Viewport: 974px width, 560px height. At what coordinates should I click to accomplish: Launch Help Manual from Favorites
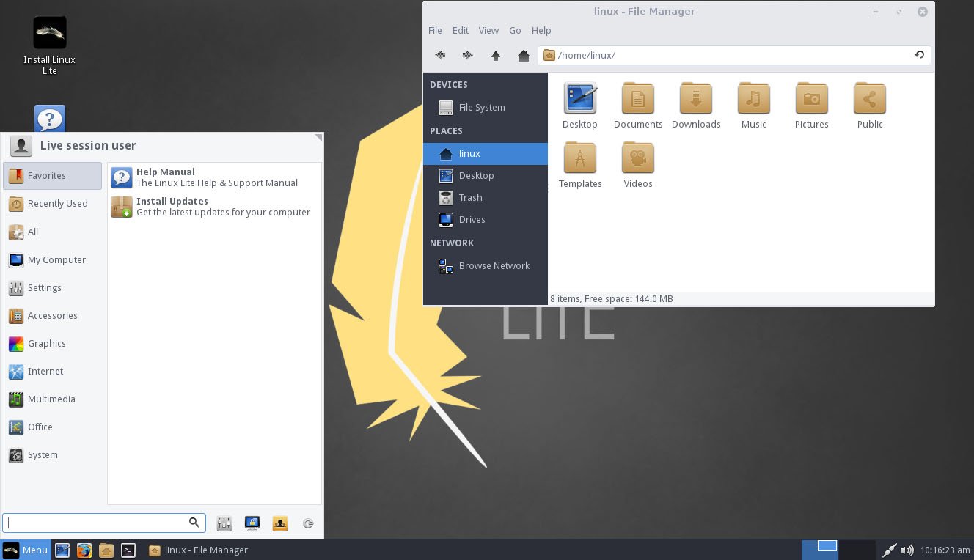(x=214, y=177)
